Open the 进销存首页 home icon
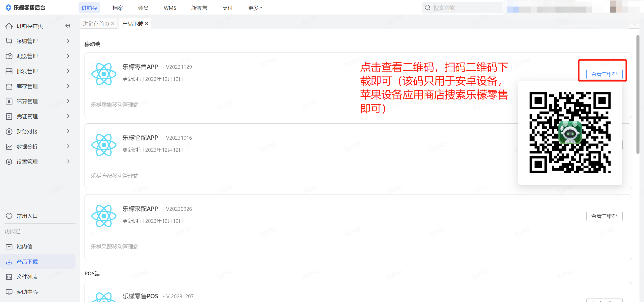644x302 pixels. click(x=9, y=26)
